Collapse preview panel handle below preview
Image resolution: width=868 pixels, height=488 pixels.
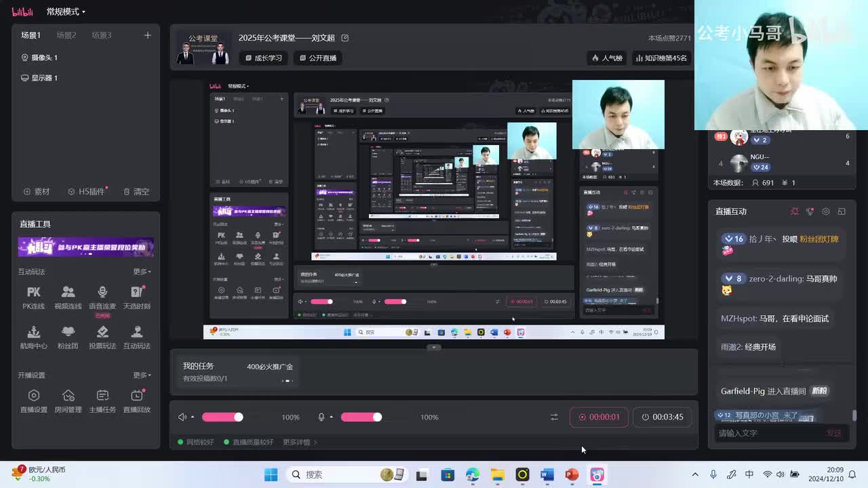click(x=434, y=347)
